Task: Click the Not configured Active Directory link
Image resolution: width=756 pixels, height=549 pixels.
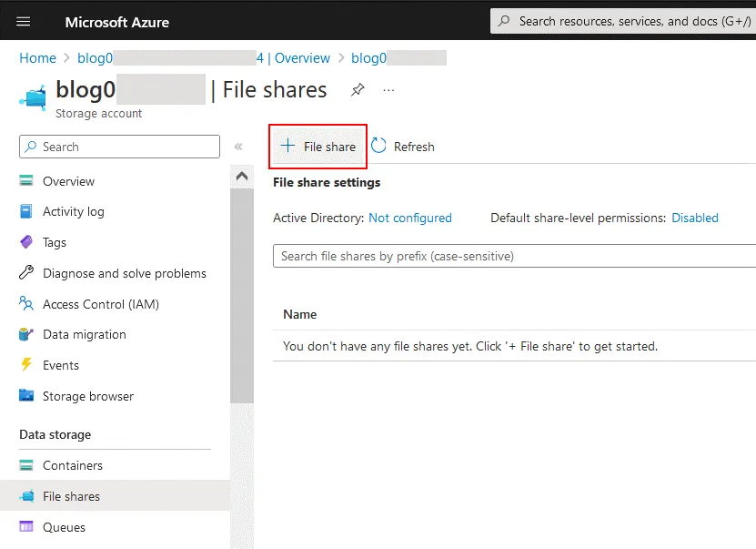Action: (x=409, y=218)
